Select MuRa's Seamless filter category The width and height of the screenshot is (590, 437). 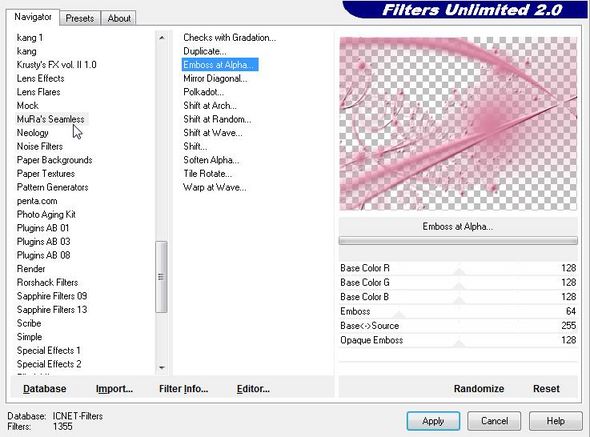tap(51, 119)
